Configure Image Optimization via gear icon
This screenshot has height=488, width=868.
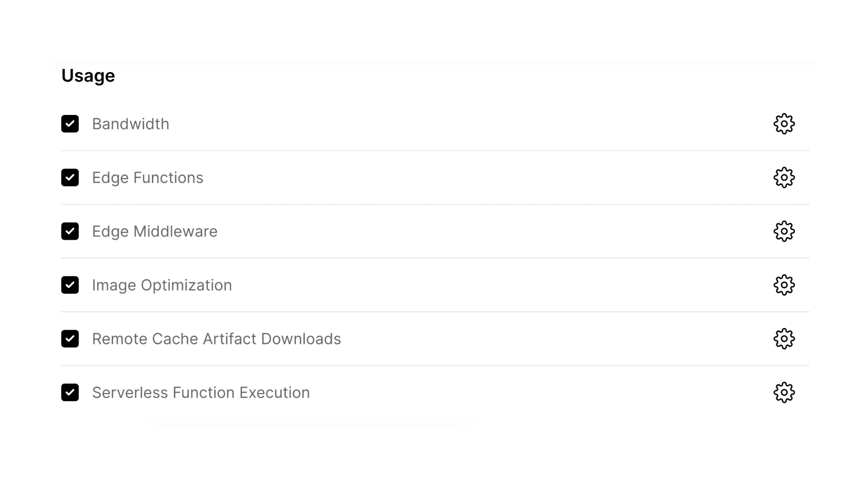[x=784, y=285]
